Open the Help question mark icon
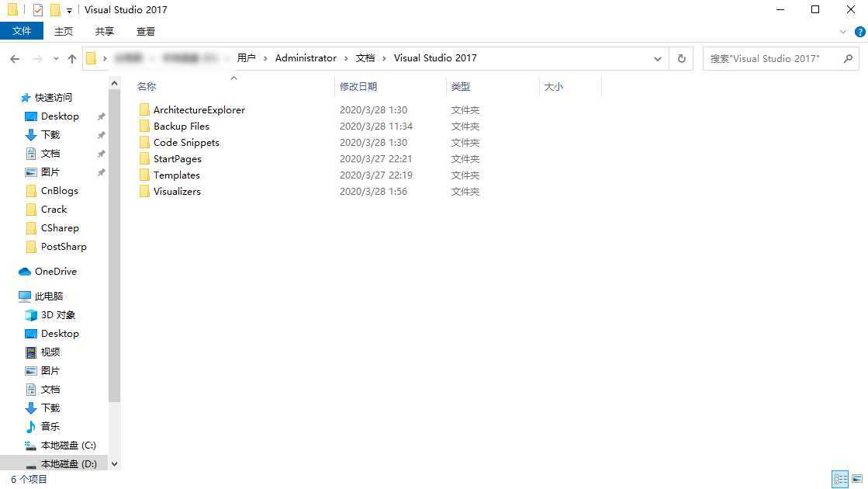This screenshot has height=489, width=868. click(x=859, y=32)
